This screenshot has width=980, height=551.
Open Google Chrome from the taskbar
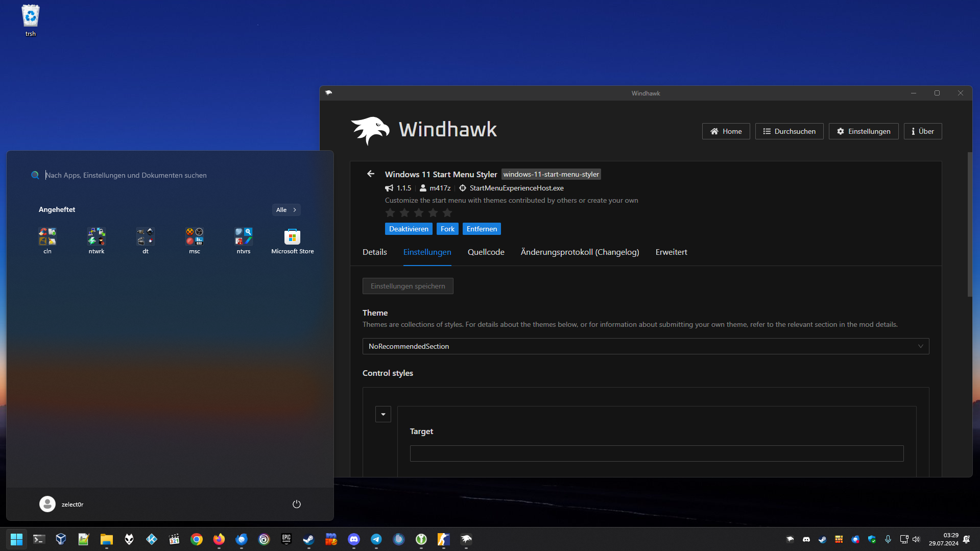pos(196,539)
